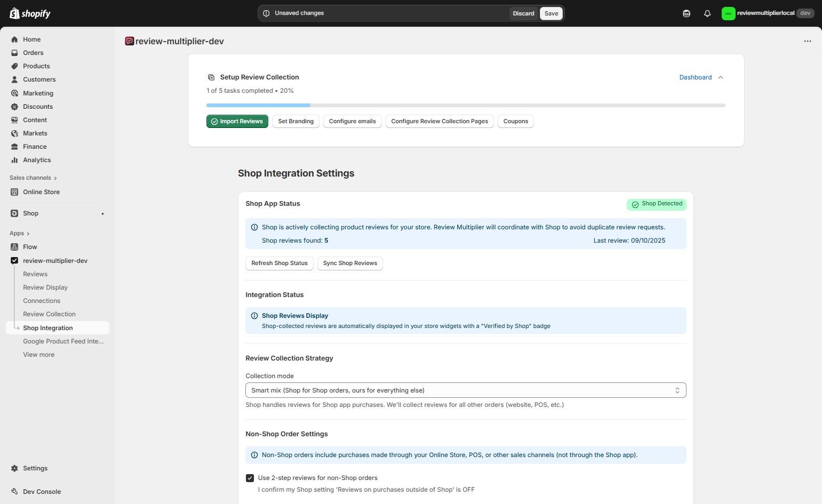Click the Coupons task button
Screen dimensions: 822x504
[516, 122]
